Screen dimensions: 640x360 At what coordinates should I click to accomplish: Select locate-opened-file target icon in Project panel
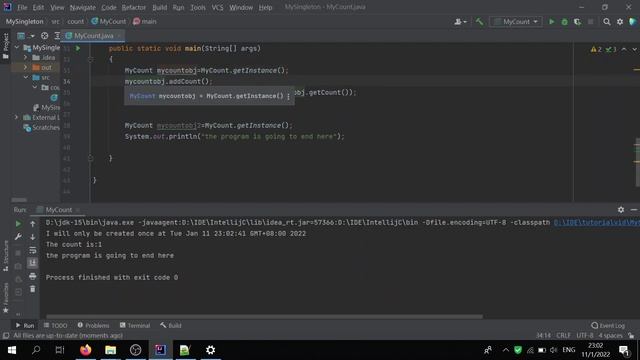[x=44, y=36]
